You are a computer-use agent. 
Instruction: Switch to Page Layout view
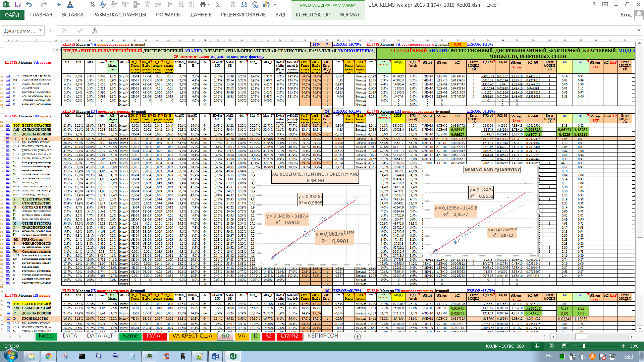(551, 346)
